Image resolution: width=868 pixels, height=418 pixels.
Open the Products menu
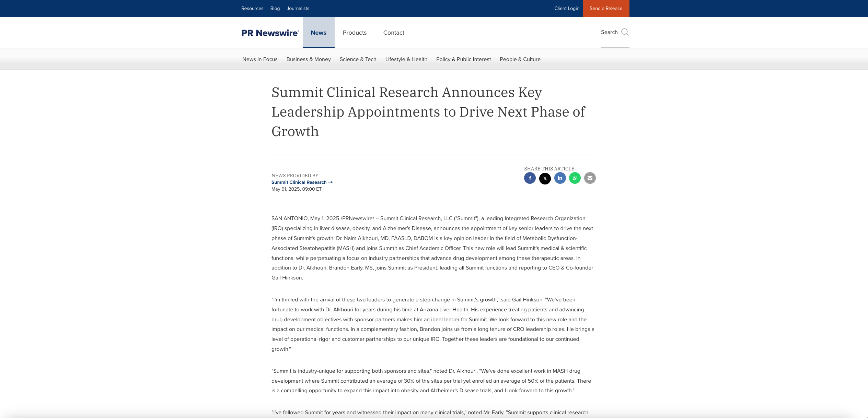[355, 33]
